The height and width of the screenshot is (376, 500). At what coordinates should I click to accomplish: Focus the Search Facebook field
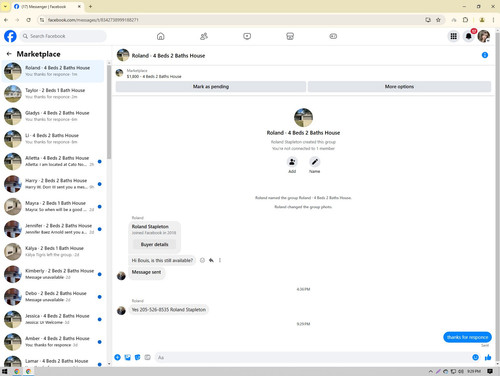pyautogui.click(x=63, y=36)
